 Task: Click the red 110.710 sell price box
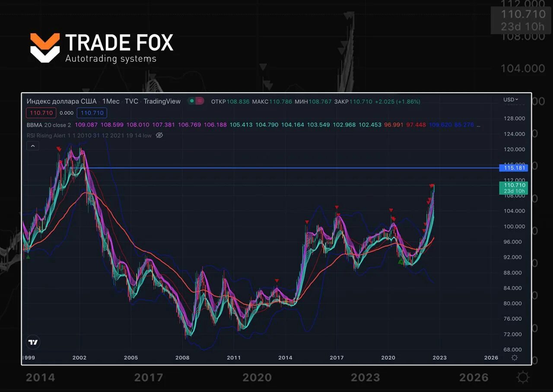41,113
